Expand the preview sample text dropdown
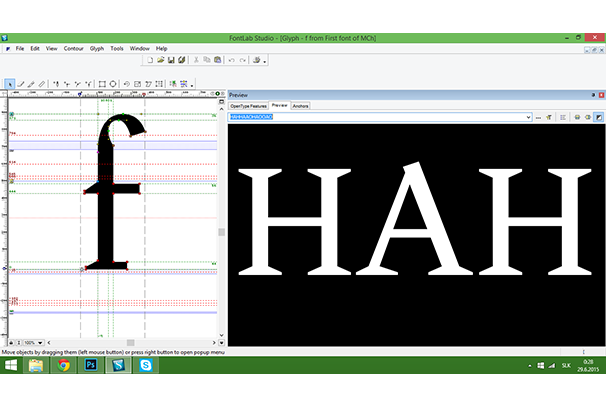 click(x=527, y=117)
